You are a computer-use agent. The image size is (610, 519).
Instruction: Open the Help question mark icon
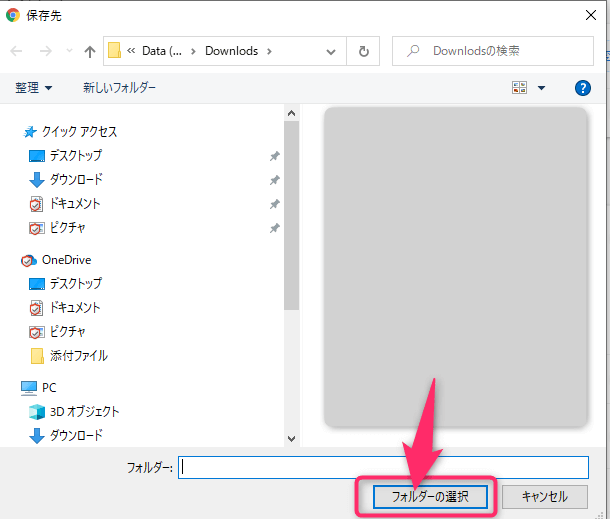pyautogui.click(x=583, y=88)
